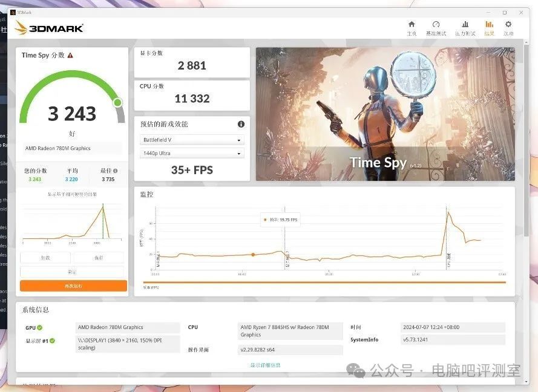Click the warning triangle beside Time Spy 分数
Viewport: 538px width, 392px height.
(70, 55)
